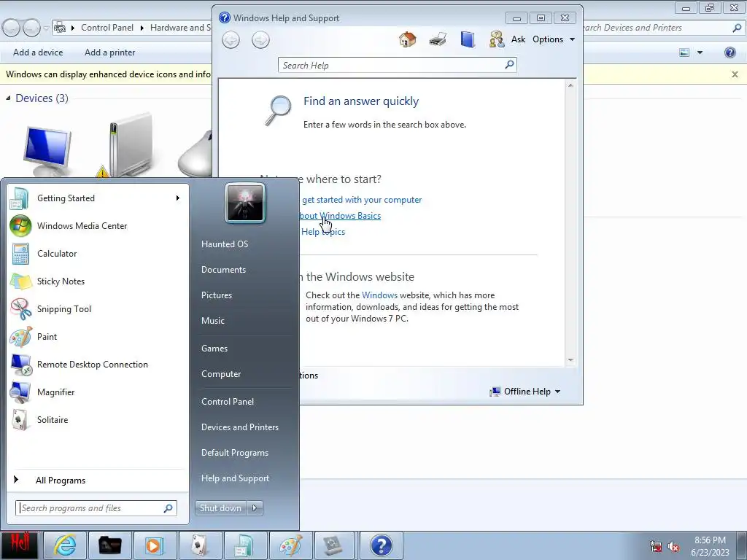
Task: Expand All Programs list
Action: coord(61,481)
